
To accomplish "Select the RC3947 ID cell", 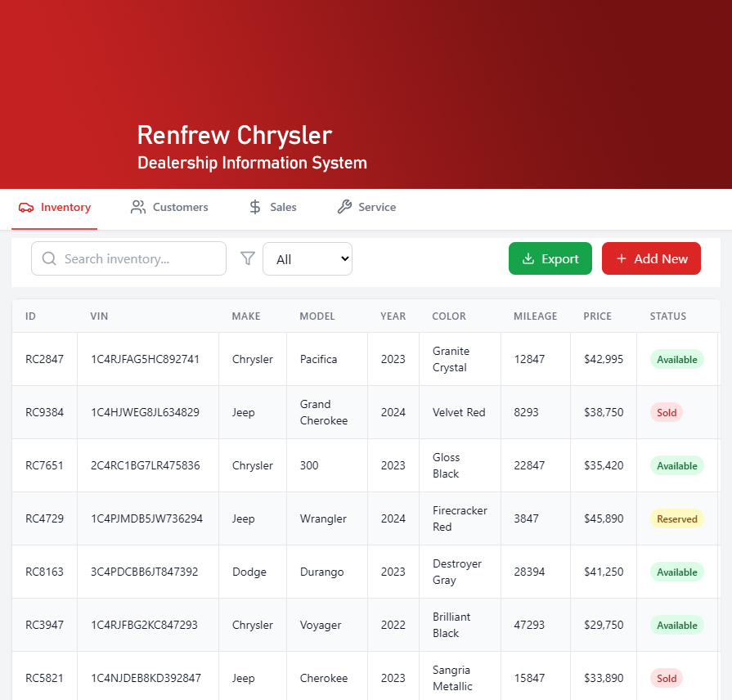I will coord(44,626).
